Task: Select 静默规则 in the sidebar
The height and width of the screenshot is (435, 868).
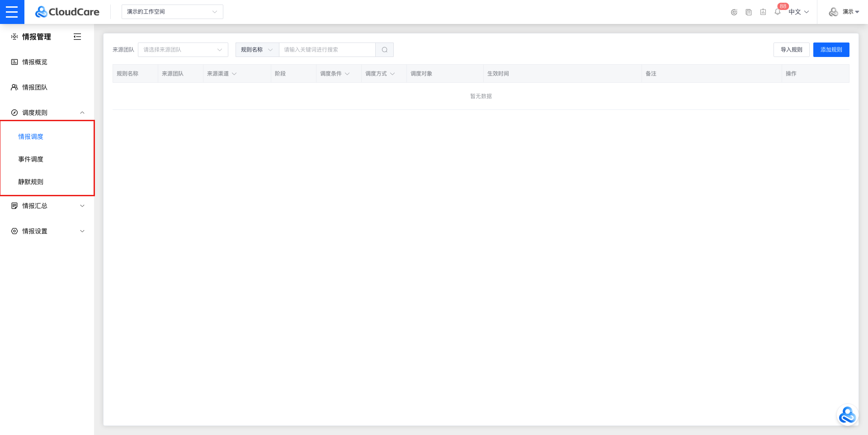Action: click(x=31, y=182)
